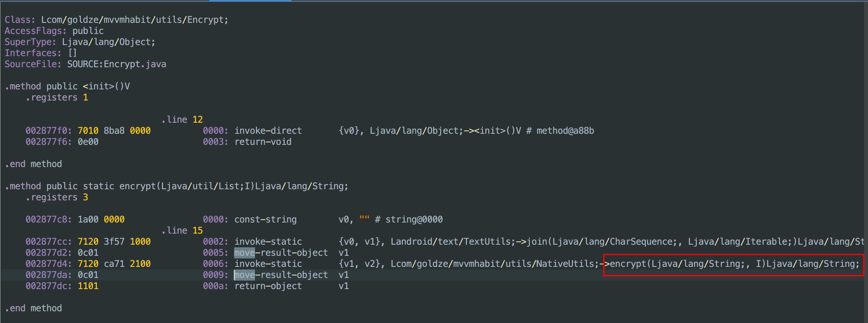Screen dimensions: 868x323
Task: Click the AccessFlags public value
Action: coord(88,31)
